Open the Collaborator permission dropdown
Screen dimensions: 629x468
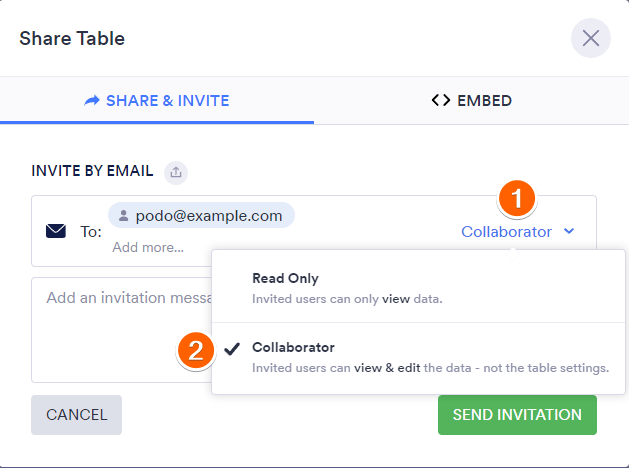(x=506, y=232)
